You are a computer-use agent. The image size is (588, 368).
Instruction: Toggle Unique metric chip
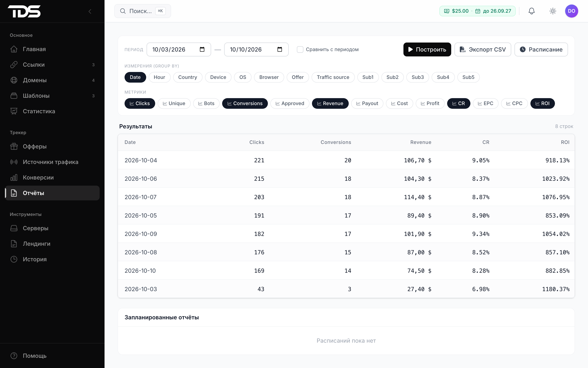174,103
